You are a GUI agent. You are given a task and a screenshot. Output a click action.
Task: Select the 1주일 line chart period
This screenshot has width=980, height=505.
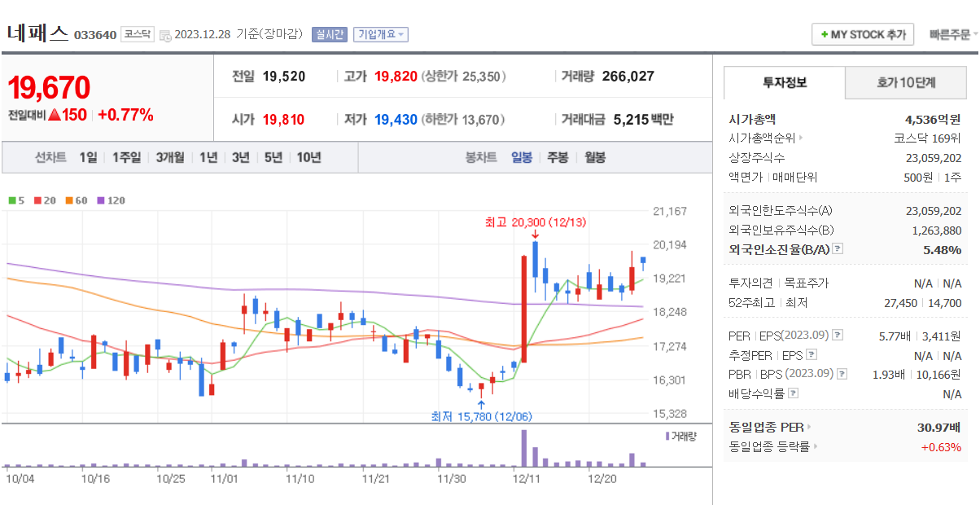tap(126, 158)
